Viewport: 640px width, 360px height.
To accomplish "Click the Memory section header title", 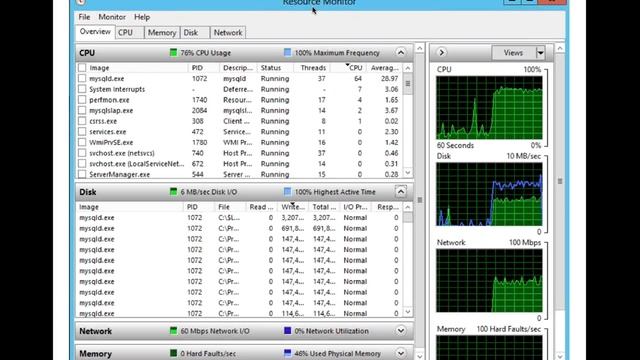I will click(x=95, y=353).
